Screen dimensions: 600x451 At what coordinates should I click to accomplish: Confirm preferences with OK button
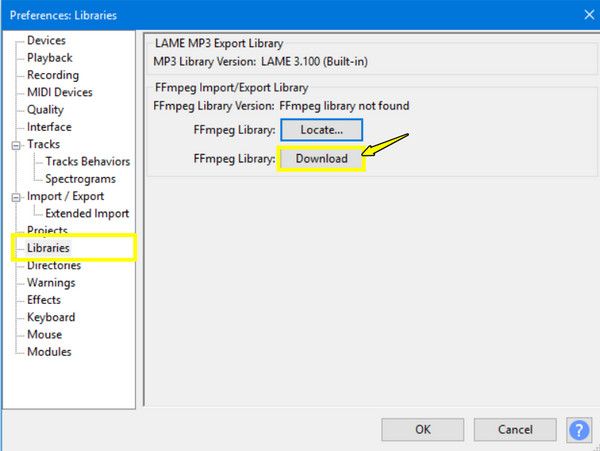(x=422, y=429)
